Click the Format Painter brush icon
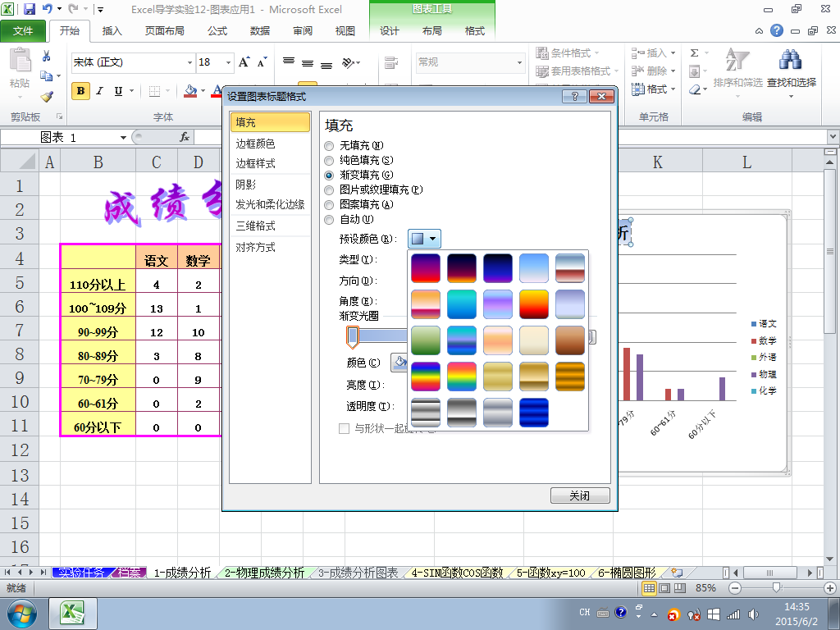Viewport: 840px width, 630px height. coord(47,97)
